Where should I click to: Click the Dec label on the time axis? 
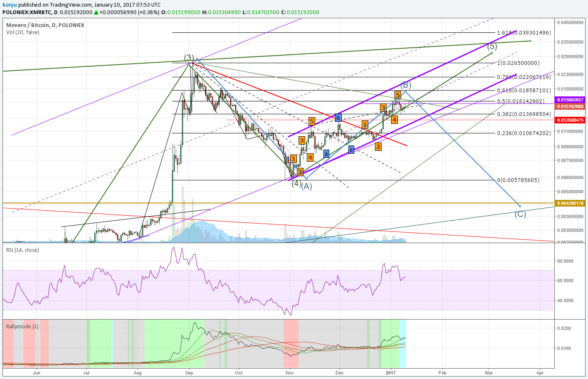[340, 373]
